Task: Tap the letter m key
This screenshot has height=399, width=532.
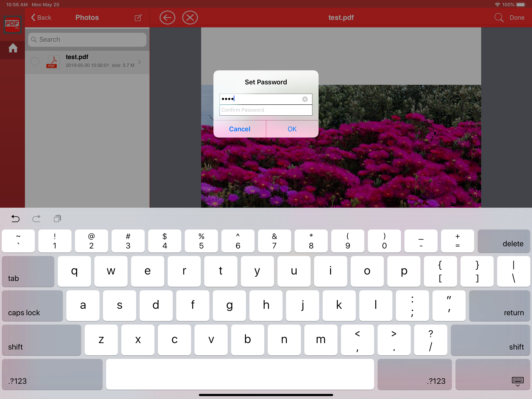Action: click(x=321, y=340)
